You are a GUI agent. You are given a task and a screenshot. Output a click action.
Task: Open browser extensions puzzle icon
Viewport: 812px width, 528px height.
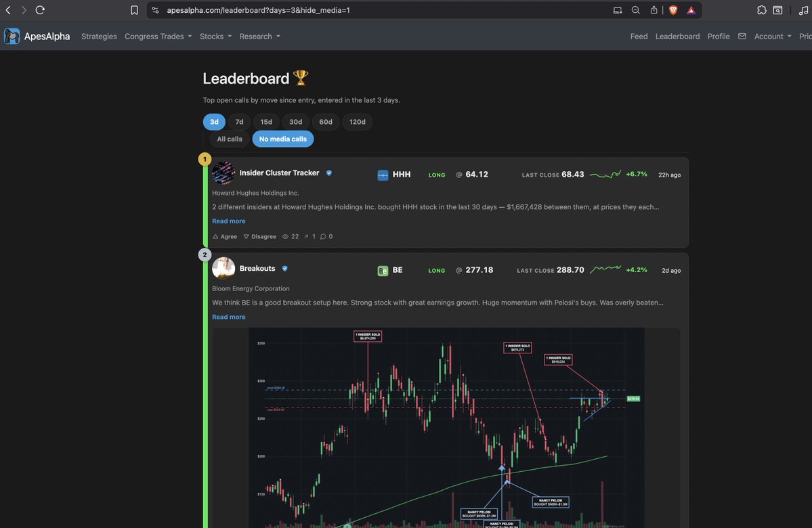pyautogui.click(x=761, y=10)
